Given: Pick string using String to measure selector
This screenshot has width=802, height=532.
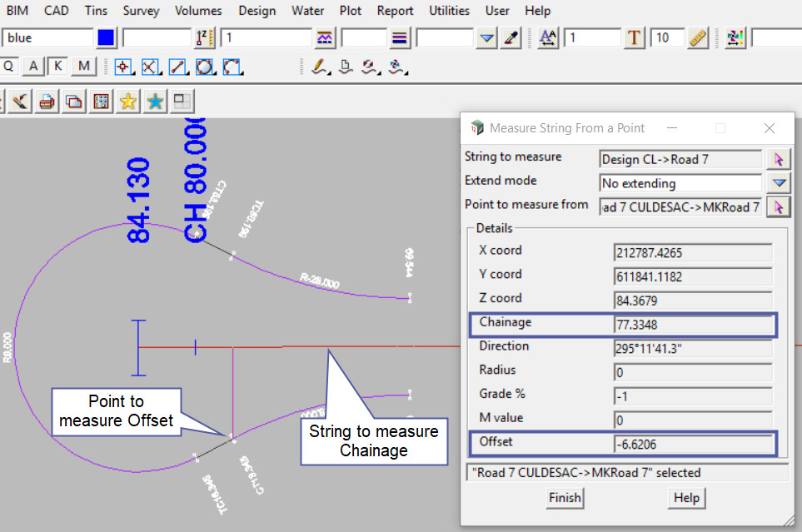Looking at the screenshot, I should coord(779,160).
